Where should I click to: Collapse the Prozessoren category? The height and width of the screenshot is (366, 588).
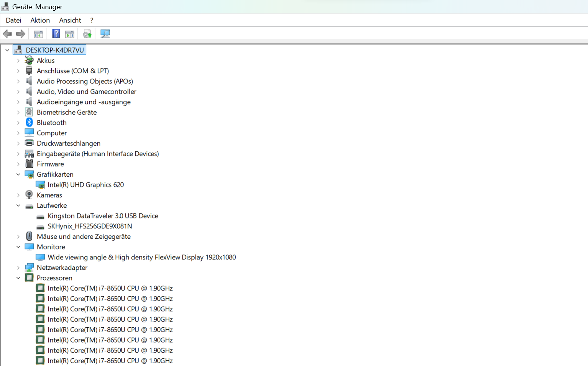pyautogui.click(x=18, y=278)
